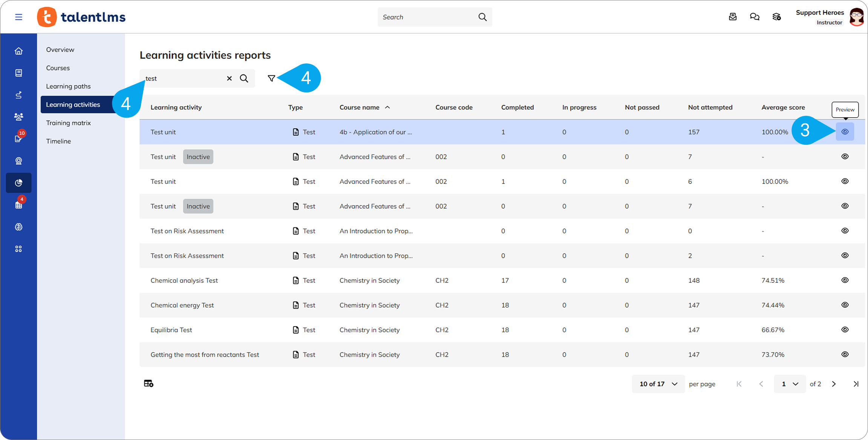This screenshot has height=440, width=868.
Task: Expand the 10 of 17 per page dropdown
Action: [658, 384]
